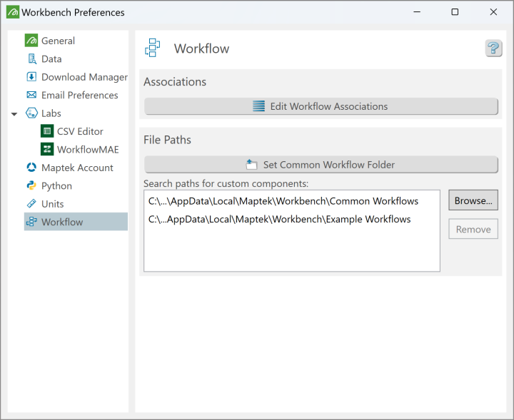Click the Browse... button

click(x=473, y=200)
